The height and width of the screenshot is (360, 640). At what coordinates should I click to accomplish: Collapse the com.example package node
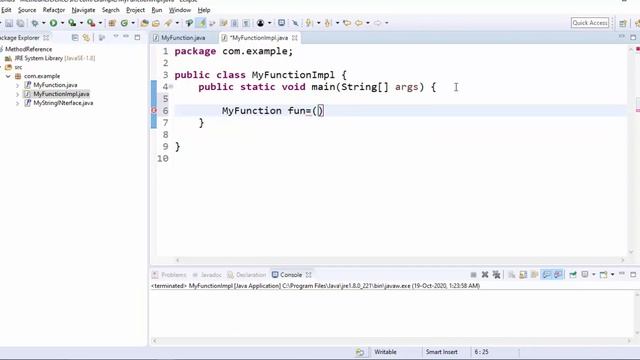pyautogui.click(x=8, y=76)
